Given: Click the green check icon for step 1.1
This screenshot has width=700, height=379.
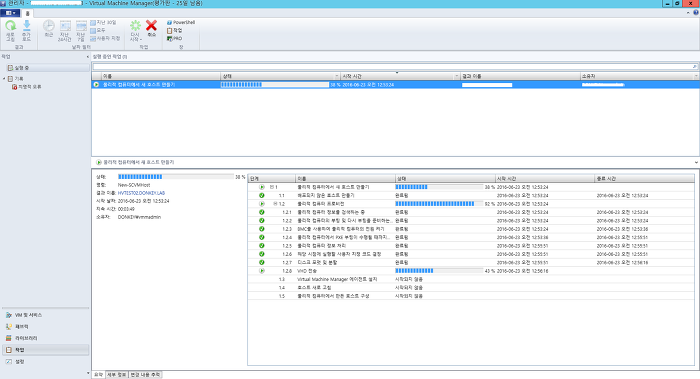Looking at the screenshot, I should (262, 196).
